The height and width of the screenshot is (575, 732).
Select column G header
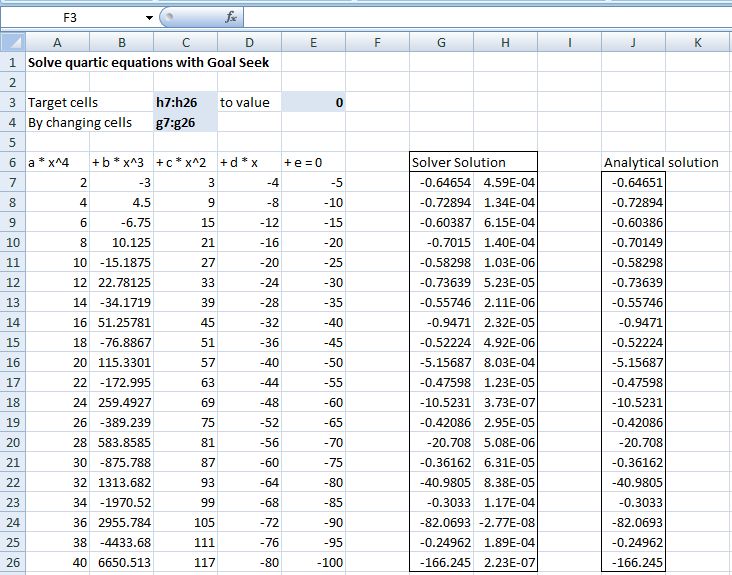point(441,42)
